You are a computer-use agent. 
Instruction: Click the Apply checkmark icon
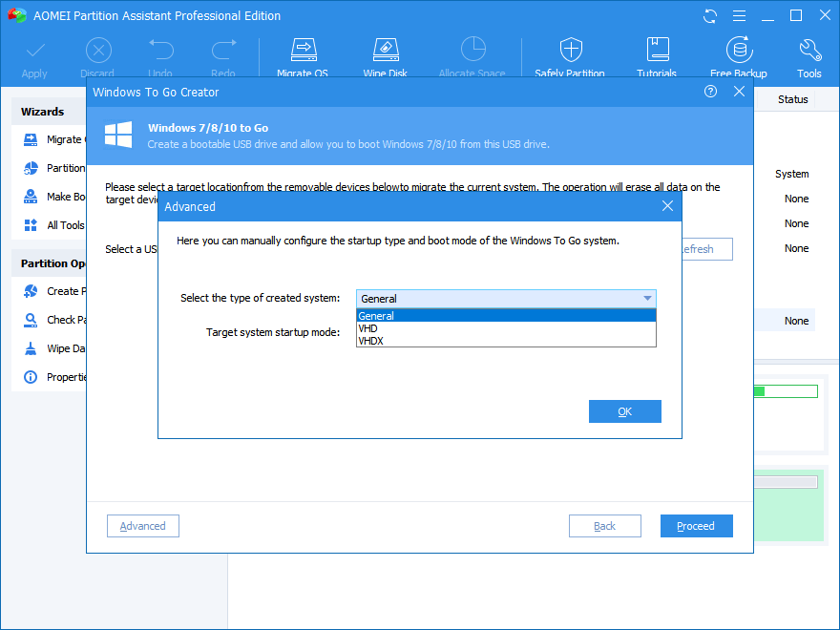tap(34, 51)
